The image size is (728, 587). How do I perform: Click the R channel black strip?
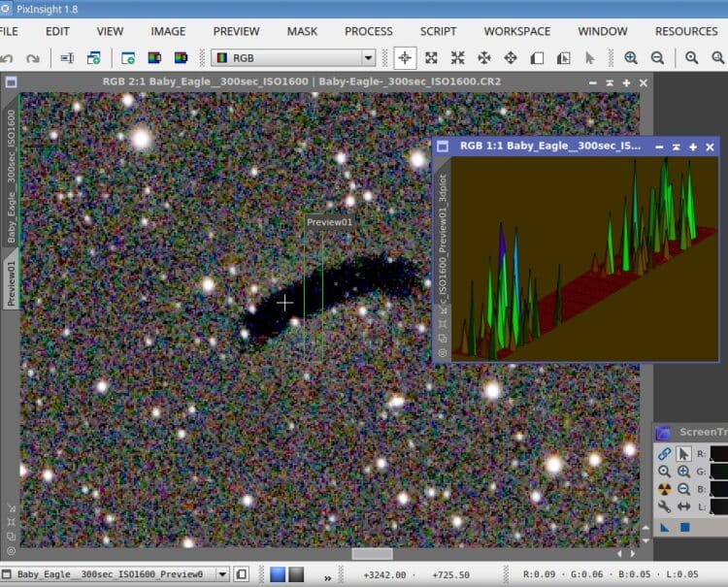pyautogui.click(x=718, y=454)
